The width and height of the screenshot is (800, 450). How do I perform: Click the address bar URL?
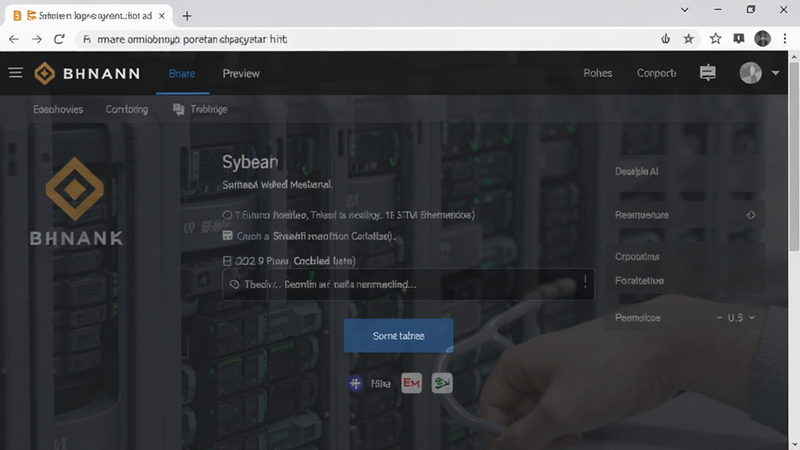point(192,39)
